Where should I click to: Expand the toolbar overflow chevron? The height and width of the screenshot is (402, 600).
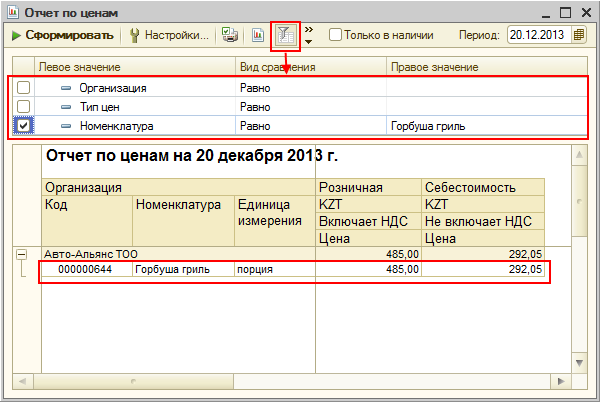click(308, 35)
